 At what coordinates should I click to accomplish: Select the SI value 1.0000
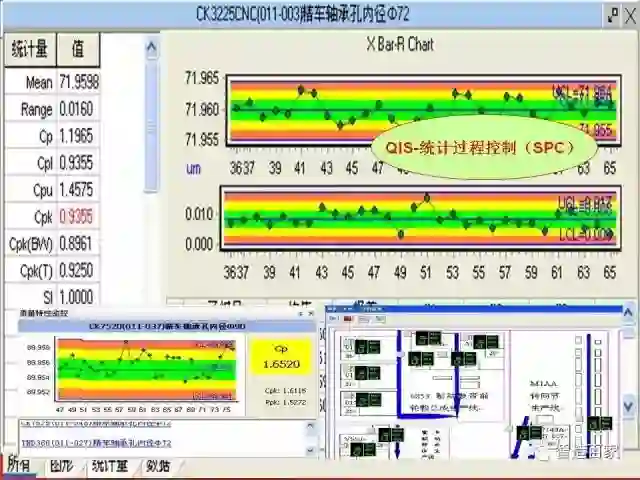click(x=76, y=297)
